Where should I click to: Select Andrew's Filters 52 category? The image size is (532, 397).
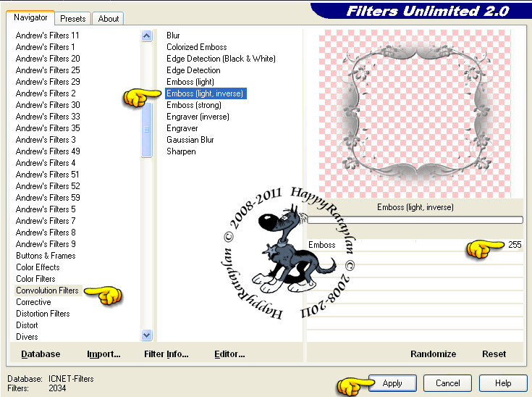(48, 185)
